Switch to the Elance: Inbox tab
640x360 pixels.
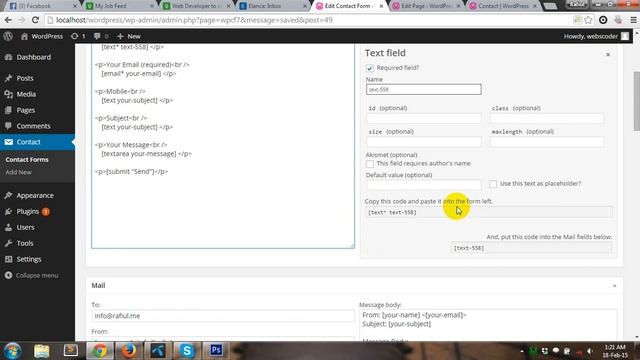click(273, 6)
